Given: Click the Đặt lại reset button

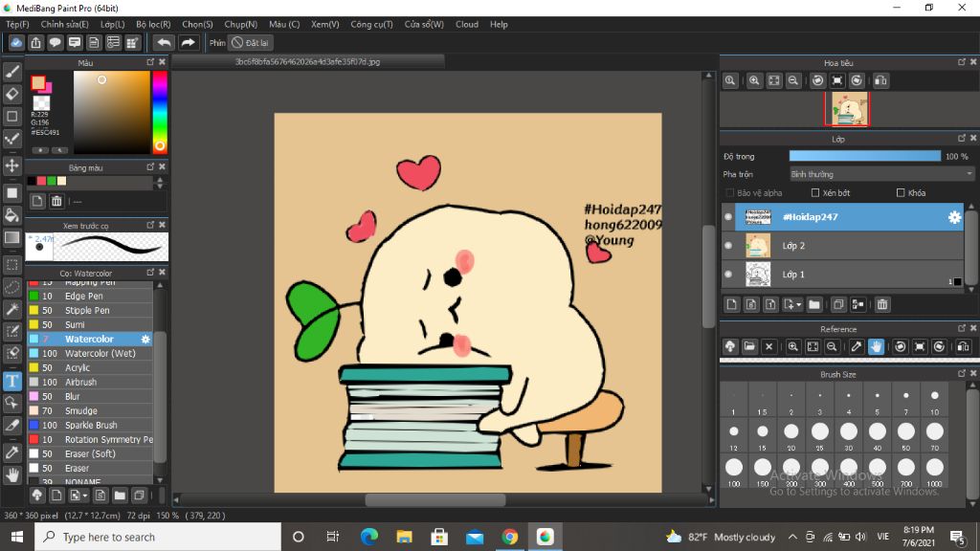Looking at the screenshot, I should (251, 42).
